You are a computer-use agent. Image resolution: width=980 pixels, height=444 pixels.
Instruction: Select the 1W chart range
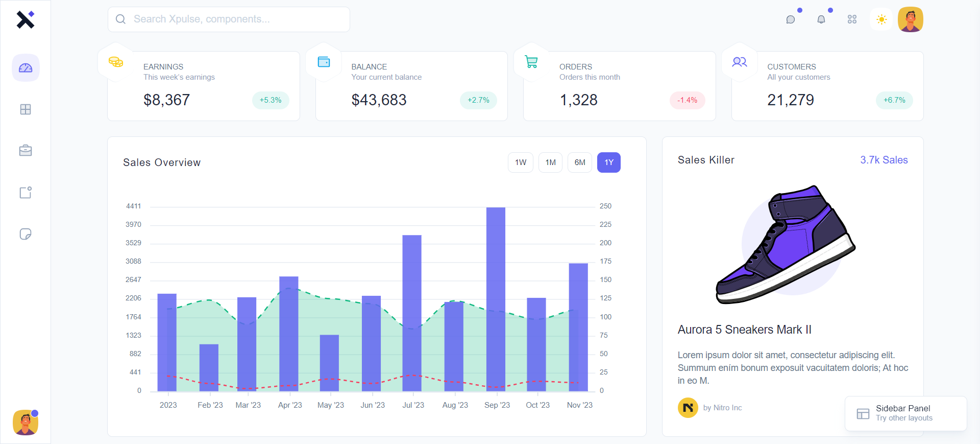[521, 162]
